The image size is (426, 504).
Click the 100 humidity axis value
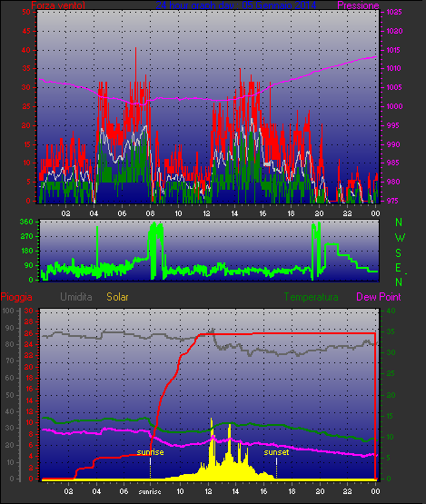tap(8, 311)
